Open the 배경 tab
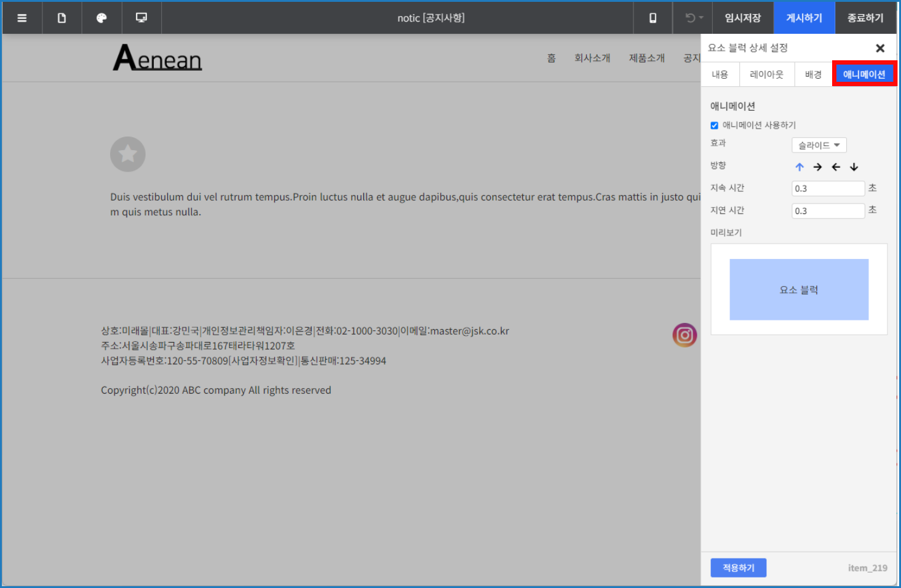Viewport: 901px width, 588px height. (x=813, y=74)
